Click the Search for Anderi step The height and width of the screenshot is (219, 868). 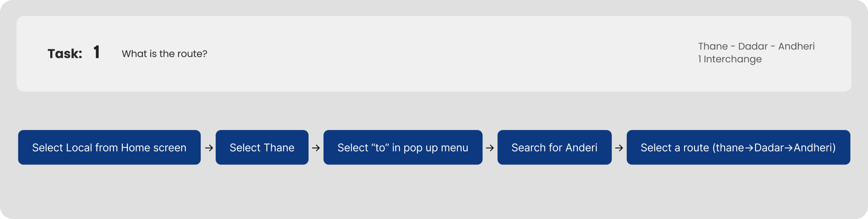click(x=554, y=148)
